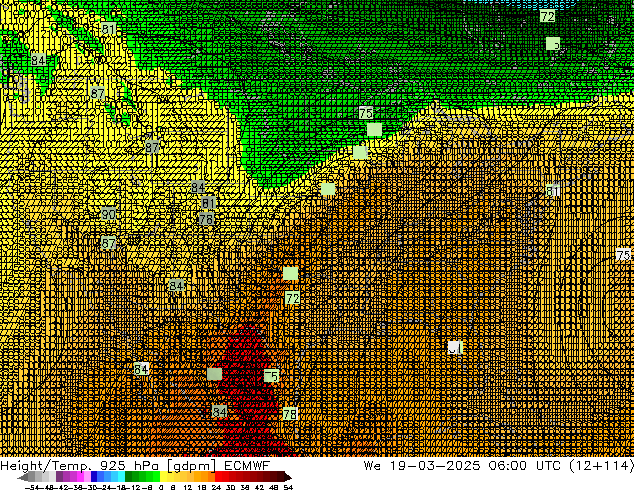The image size is (634, 490).
Task: Click the legend value '0'
Action: click(161, 487)
